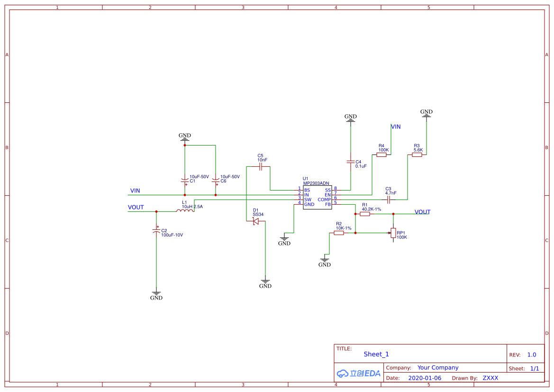The height and width of the screenshot is (392, 554).
Task: Click the 10uH 2.5A inductor value
Action: (192, 206)
